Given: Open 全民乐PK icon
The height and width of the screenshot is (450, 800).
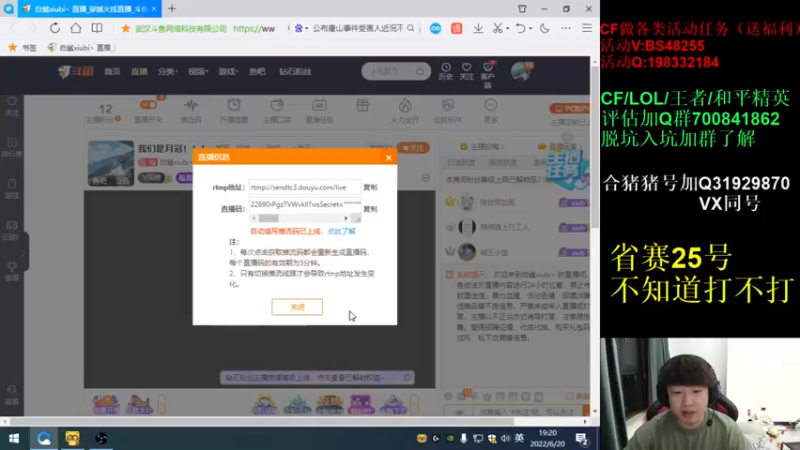Looking at the screenshot, I should pos(447,111).
